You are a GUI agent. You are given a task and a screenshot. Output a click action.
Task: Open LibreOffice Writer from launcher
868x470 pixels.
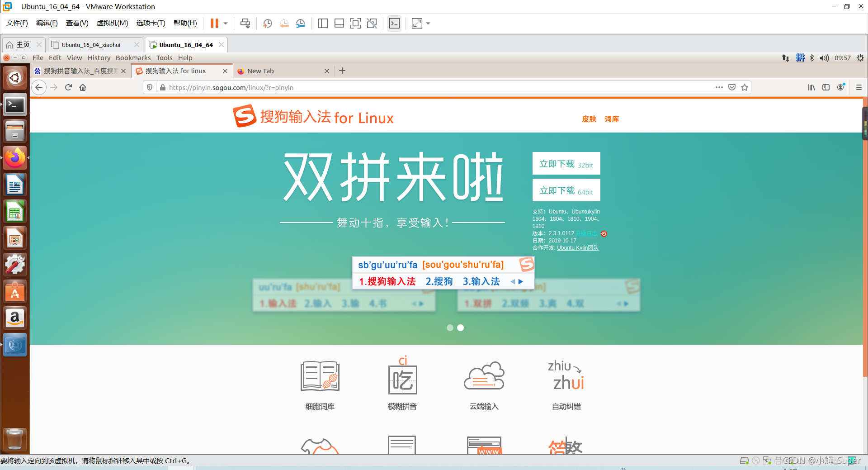(x=15, y=185)
